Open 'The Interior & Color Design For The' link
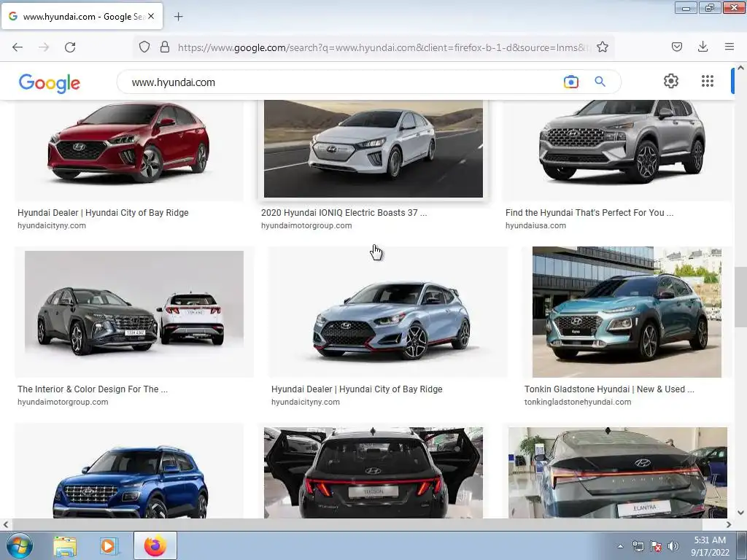The width and height of the screenshot is (747, 560). (x=93, y=389)
